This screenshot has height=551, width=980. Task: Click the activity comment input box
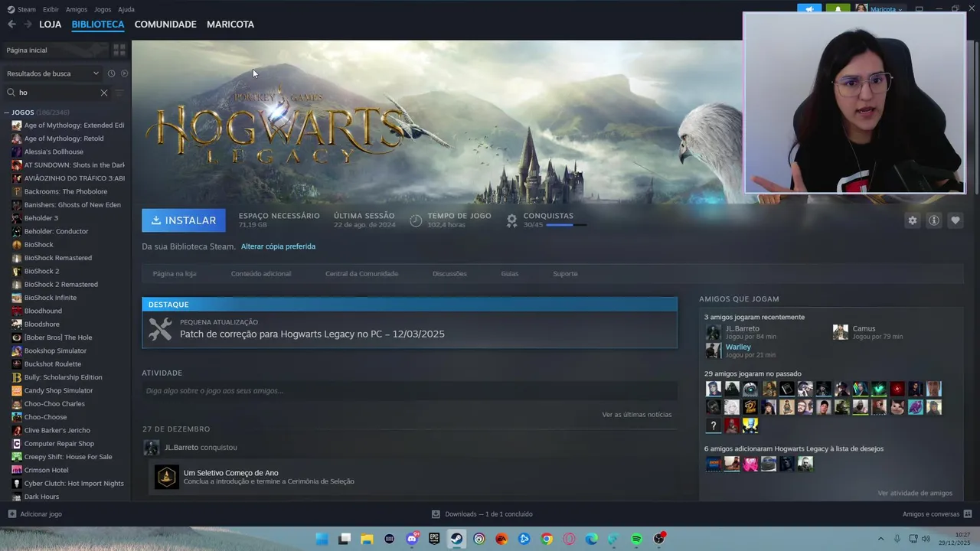[x=410, y=391]
